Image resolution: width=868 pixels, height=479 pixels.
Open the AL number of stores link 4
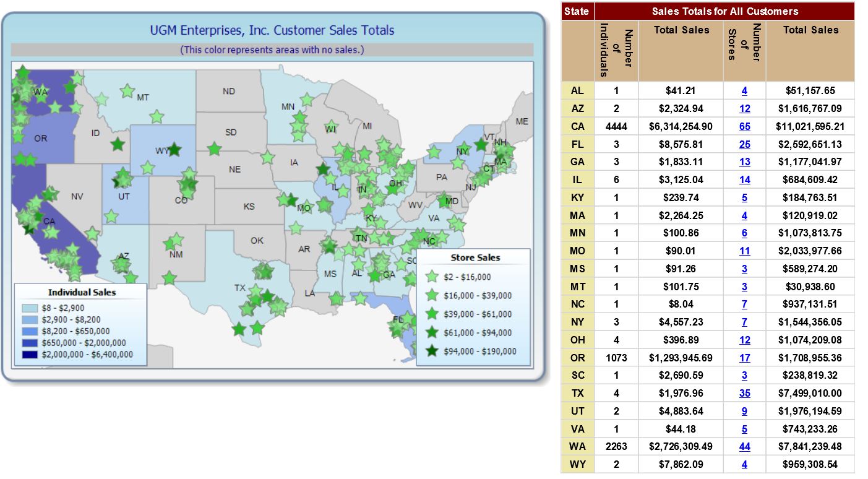click(x=744, y=90)
